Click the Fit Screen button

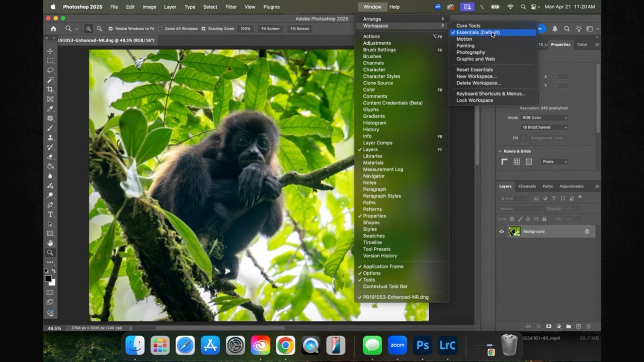270,28
